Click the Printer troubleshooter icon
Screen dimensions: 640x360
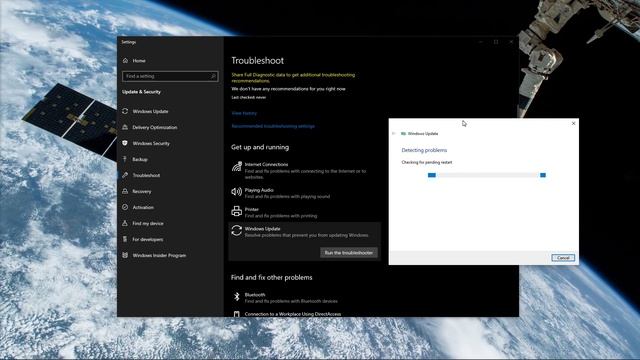237,211
